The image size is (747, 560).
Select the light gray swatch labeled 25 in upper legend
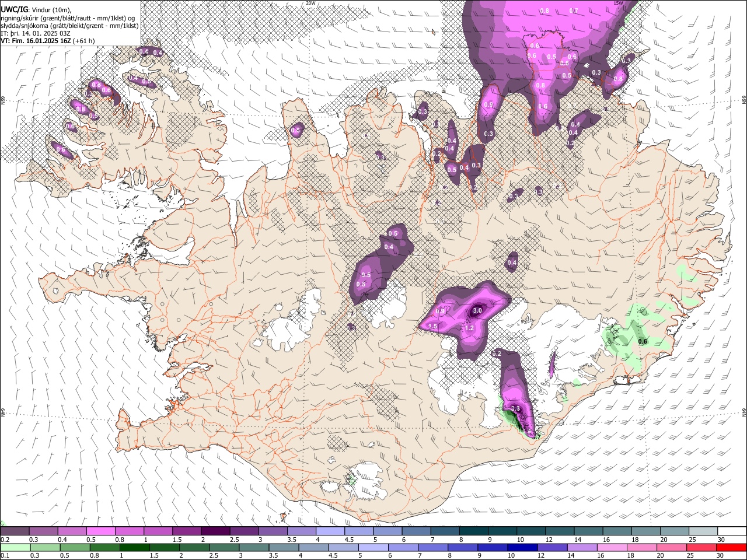point(703,531)
